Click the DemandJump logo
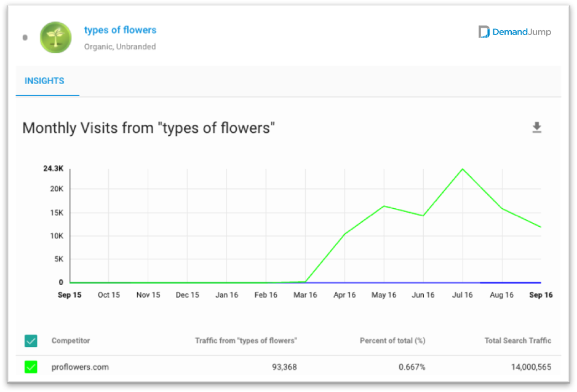 tap(514, 32)
